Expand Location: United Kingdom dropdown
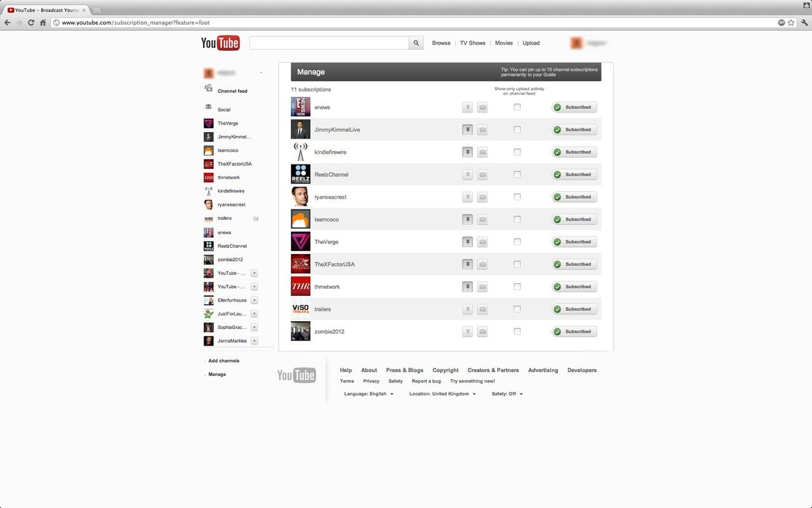The height and width of the screenshot is (508, 812). (442, 394)
